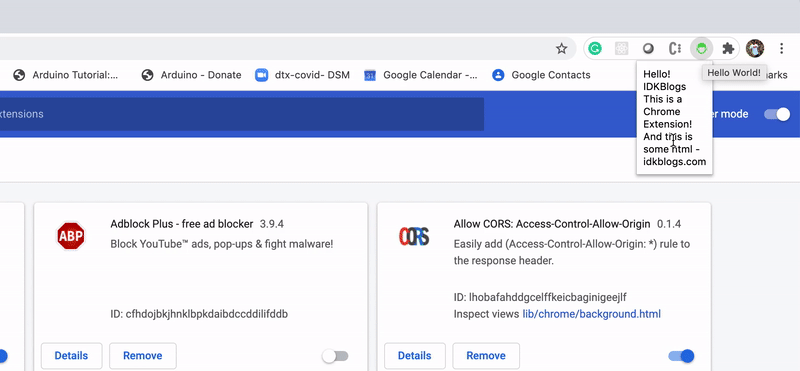Image resolution: width=800 pixels, height=371 pixels.
Task: Open the Grammarly extension icon
Action: (x=595, y=48)
